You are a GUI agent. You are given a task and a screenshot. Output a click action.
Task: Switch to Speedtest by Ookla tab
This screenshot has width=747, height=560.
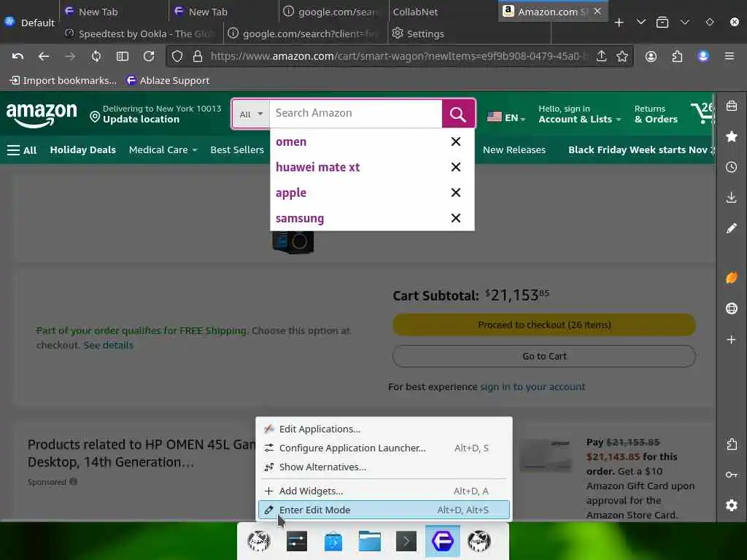tap(142, 34)
